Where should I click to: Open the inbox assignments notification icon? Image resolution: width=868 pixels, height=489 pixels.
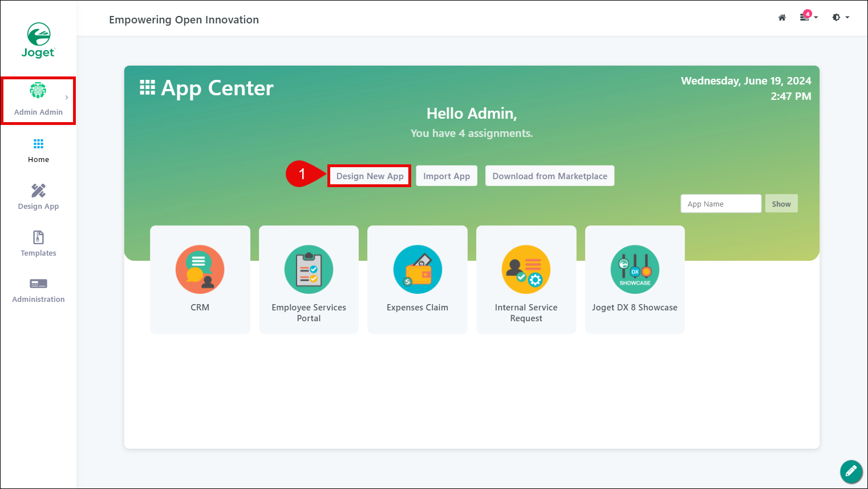click(x=805, y=16)
